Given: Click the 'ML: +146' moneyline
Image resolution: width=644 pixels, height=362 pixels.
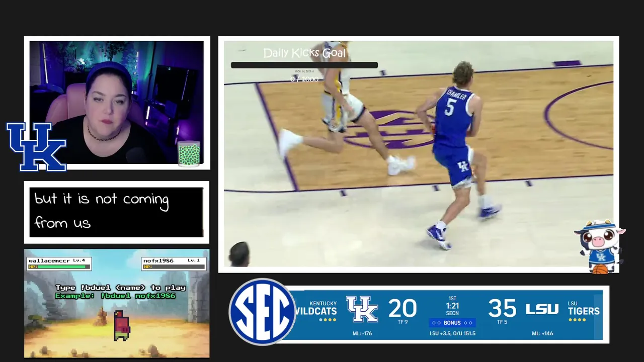Looking at the screenshot, I should click(542, 333).
